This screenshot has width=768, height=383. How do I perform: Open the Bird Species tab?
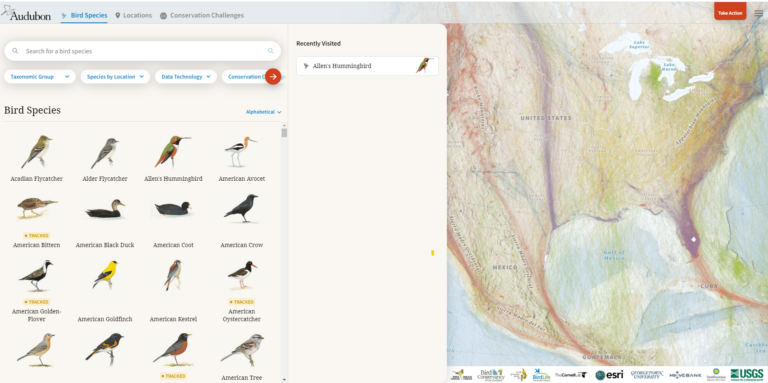click(x=84, y=15)
